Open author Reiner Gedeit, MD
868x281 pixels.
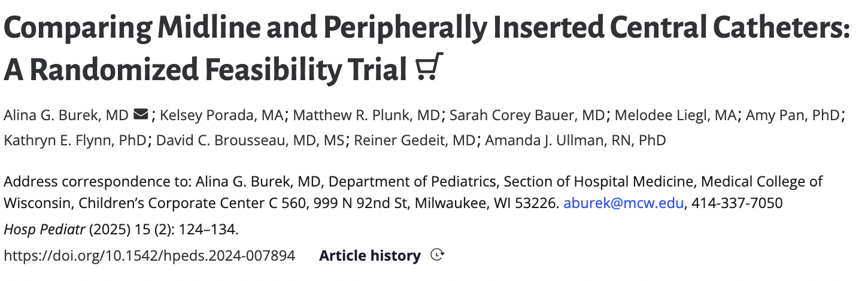click(x=416, y=140)
